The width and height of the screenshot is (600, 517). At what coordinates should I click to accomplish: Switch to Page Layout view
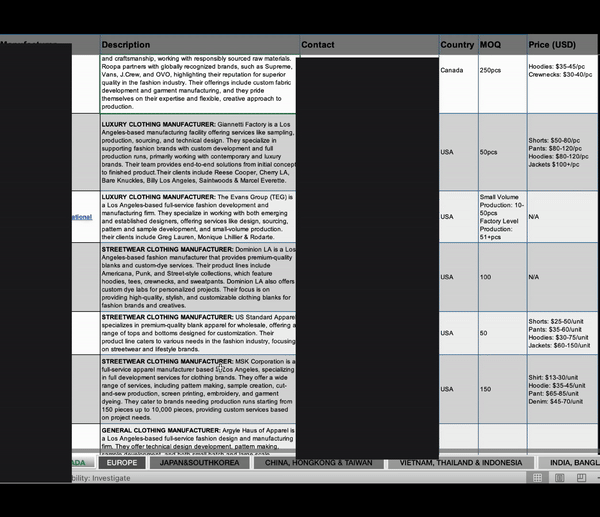(x=559, y=478)
